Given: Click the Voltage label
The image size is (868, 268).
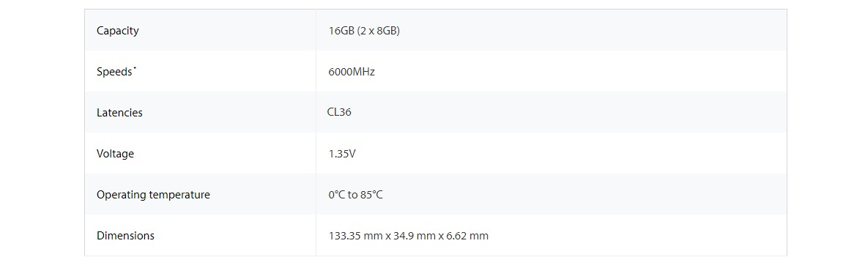Looking at the screenshot, I should pos(115,154).
